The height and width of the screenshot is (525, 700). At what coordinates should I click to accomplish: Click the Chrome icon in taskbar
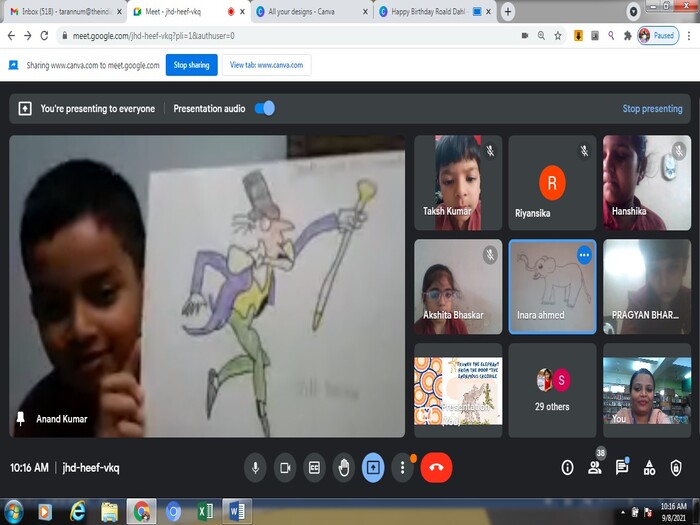pos(142,512)
